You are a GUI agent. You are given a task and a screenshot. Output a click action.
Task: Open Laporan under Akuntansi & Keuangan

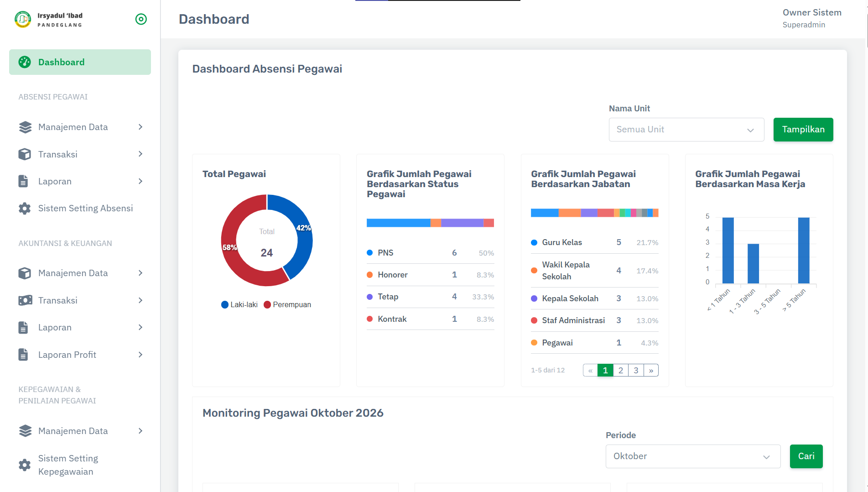(80, 327)
